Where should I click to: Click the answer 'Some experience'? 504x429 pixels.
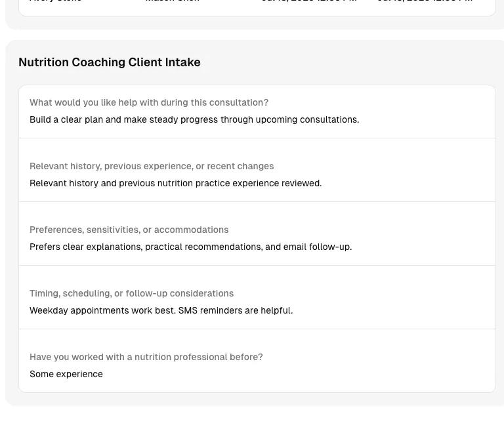(x=66, y=374)
